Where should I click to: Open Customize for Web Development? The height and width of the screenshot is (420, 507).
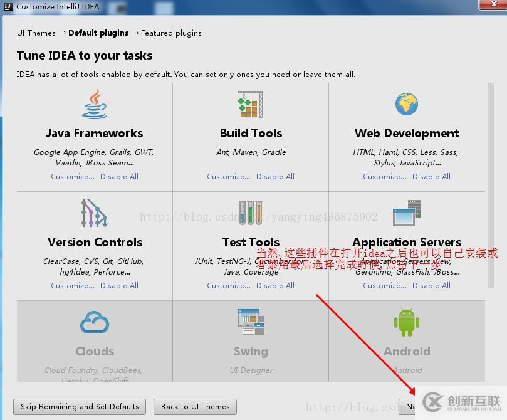[384, 177]
